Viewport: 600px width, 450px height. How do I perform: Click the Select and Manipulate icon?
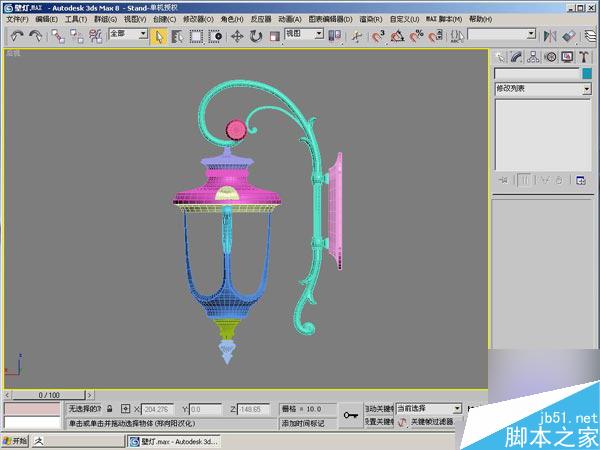357,36
